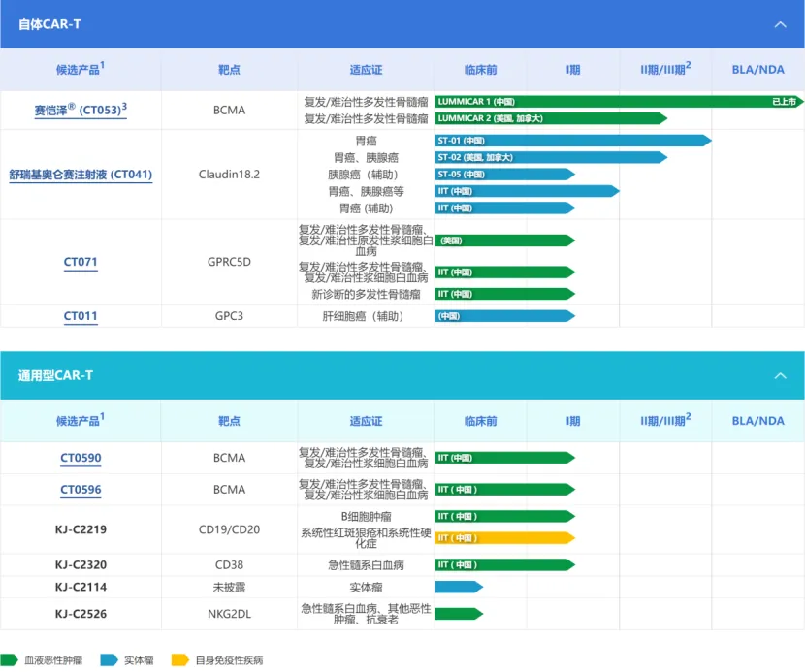The width and height of the screenshot is (805, 672).
Task: Click the KJ-C2114 short blue progress arrow
Action: pyautogui.click(x=458, y=587)
